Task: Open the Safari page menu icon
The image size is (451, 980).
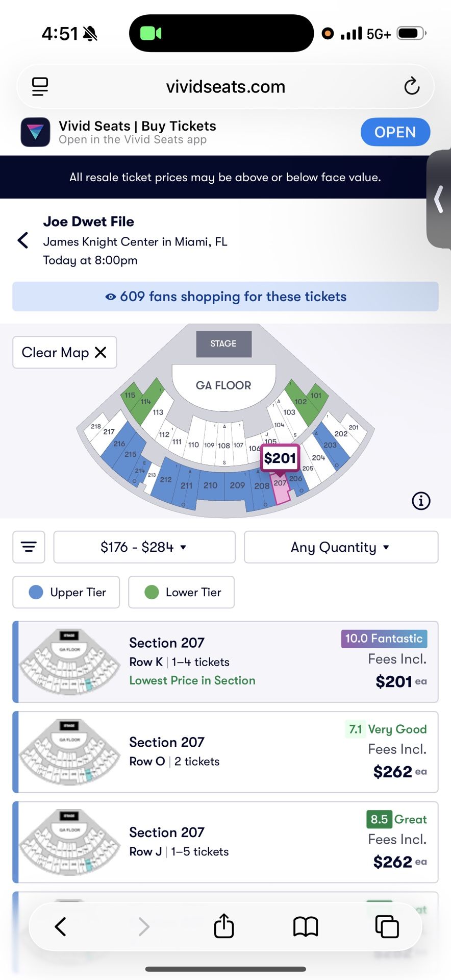Action: click(40, 86)
